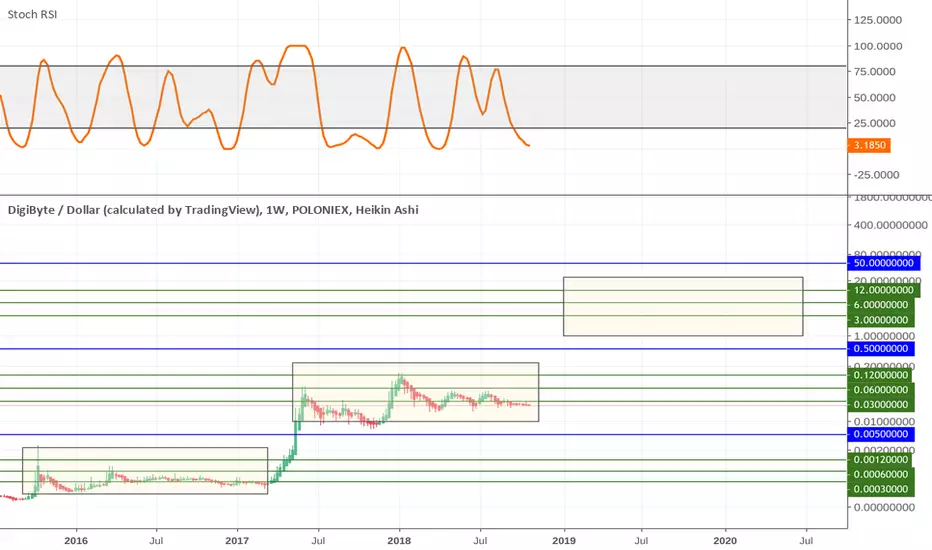Viewport: 932px width, 550px height.
Task: Select the green 12.00000000 price label
Action: (x=883, y=290)
